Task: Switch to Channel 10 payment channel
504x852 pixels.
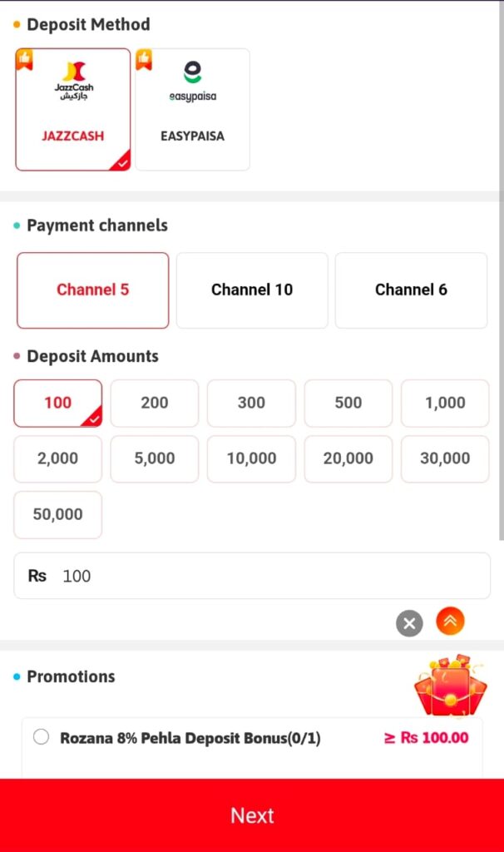Action: pos(252,290)
